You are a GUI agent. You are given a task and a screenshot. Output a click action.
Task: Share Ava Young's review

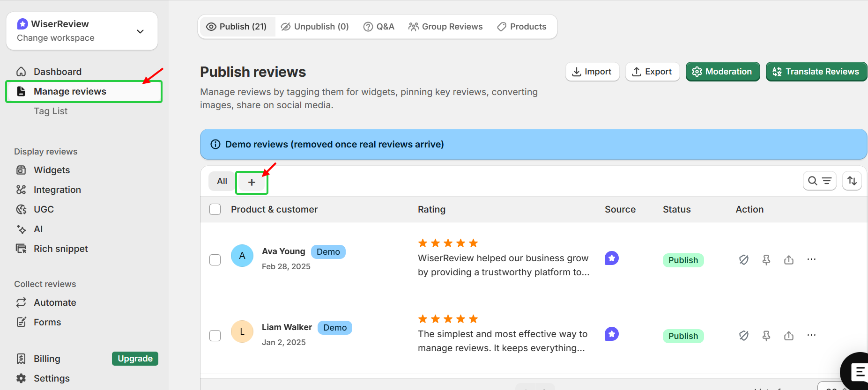pyautogui.click(x=789, y=259)
